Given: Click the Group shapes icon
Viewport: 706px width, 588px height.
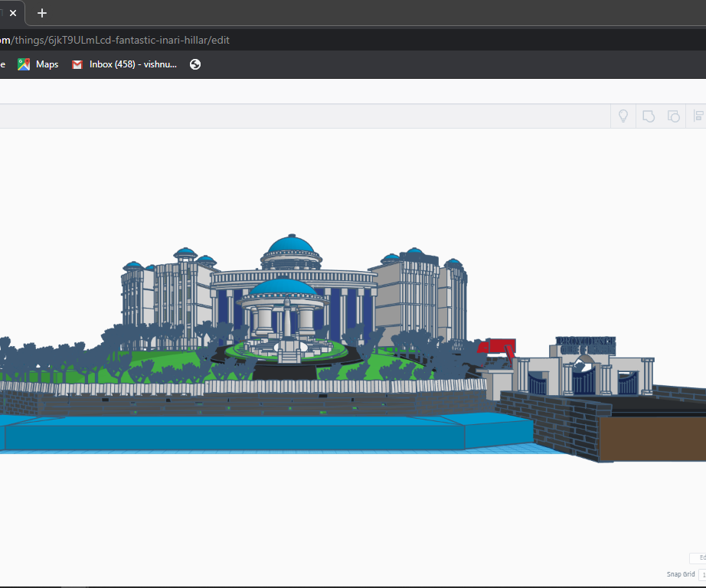Looking at the screenshot, I should click(649, 116).
